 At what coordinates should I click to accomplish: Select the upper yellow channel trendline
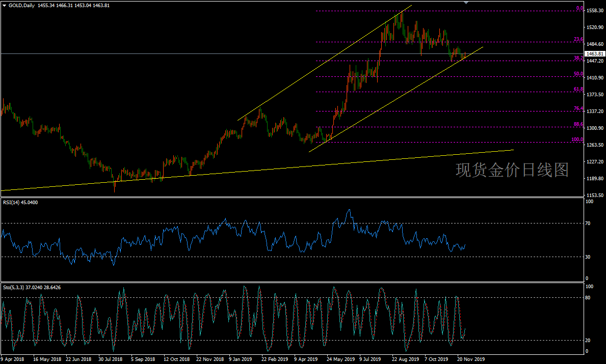coord(325,63)
